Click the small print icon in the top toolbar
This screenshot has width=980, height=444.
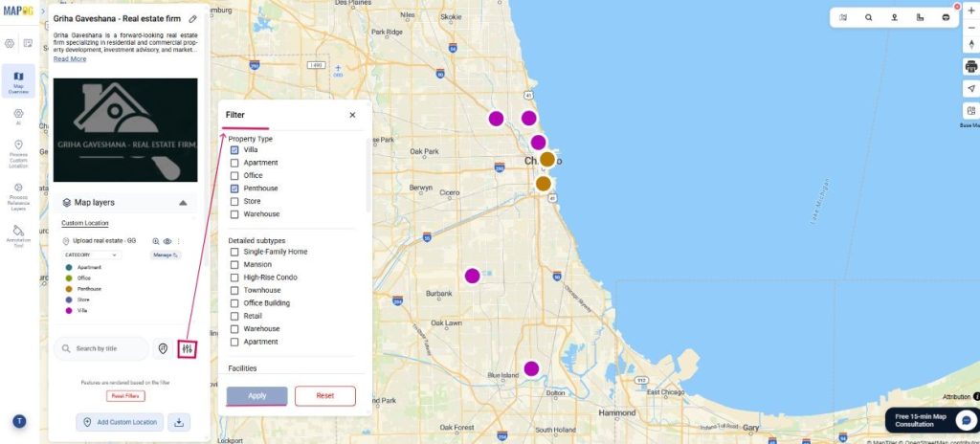pos(946,17)
